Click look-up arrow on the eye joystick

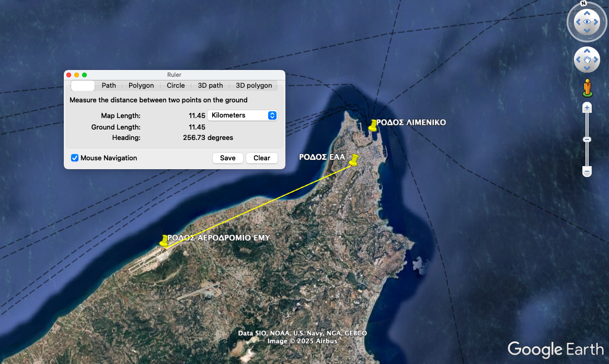(x=587, y=13)
